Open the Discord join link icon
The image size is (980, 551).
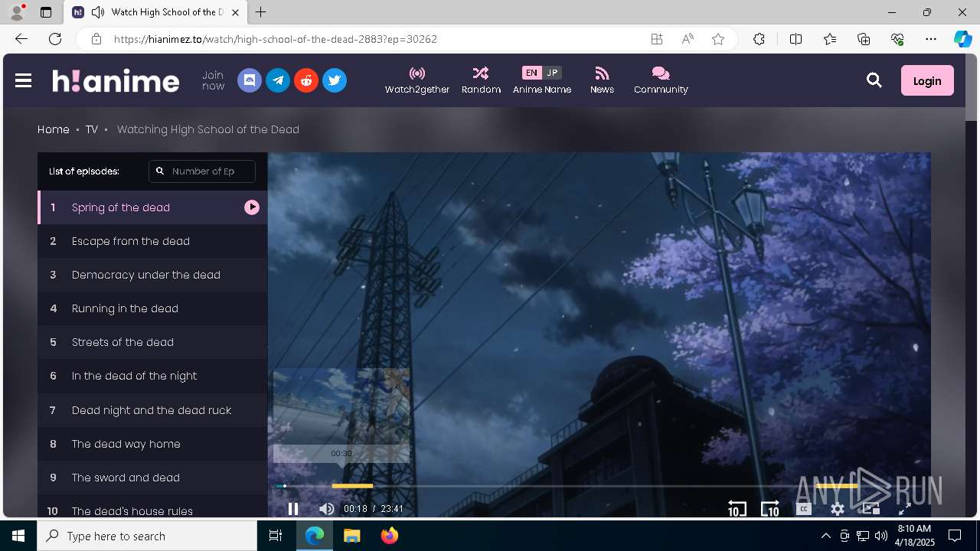pyautogui.click(x=250, y=80)
